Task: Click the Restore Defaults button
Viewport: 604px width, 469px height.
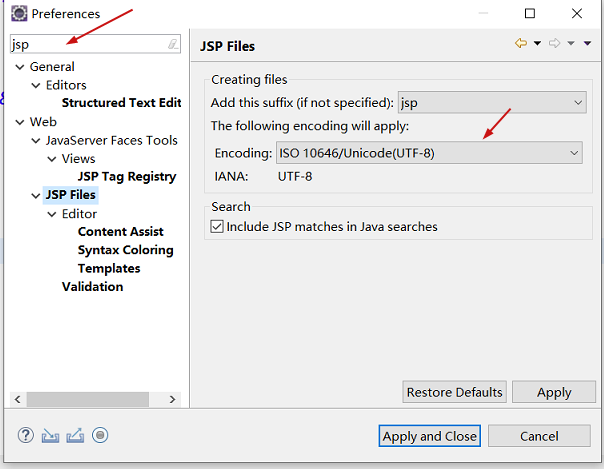Action: point(455,392)
